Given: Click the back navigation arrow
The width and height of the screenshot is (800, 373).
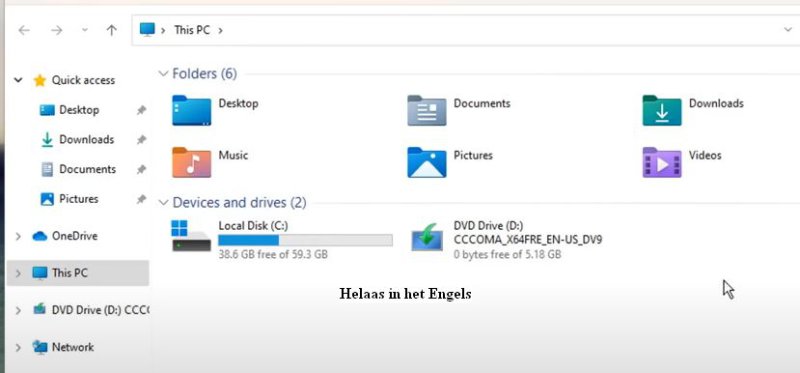Looking at the screenshot, I should point(24,30).
